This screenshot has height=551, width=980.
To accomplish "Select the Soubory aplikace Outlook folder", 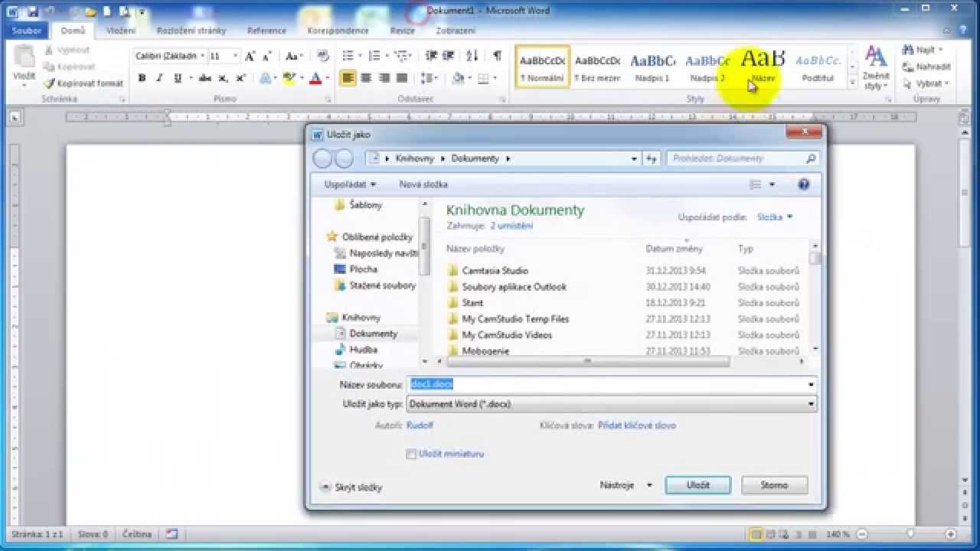I will (514, 287).
